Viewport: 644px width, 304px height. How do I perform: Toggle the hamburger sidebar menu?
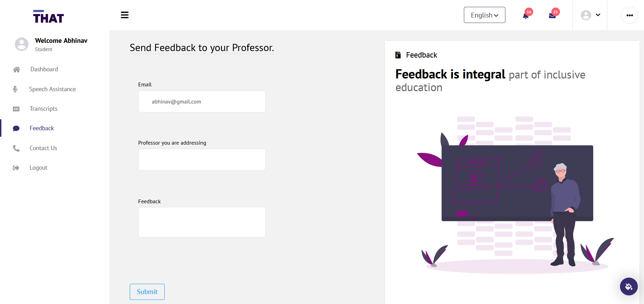(125, 15)
